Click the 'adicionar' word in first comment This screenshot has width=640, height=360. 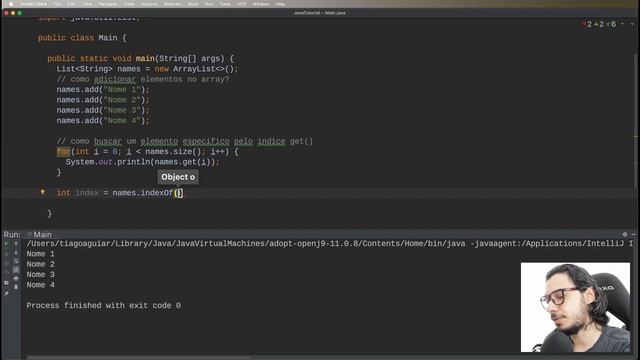coord(115,79)
